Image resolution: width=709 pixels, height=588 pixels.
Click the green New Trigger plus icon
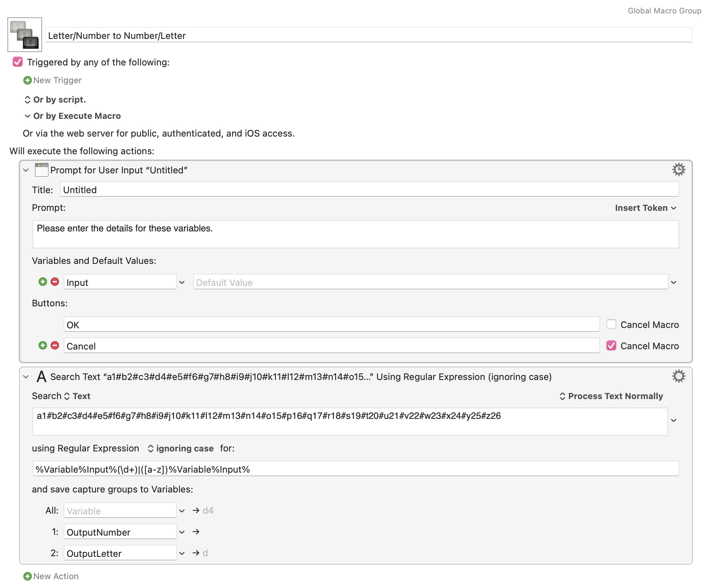27,80
